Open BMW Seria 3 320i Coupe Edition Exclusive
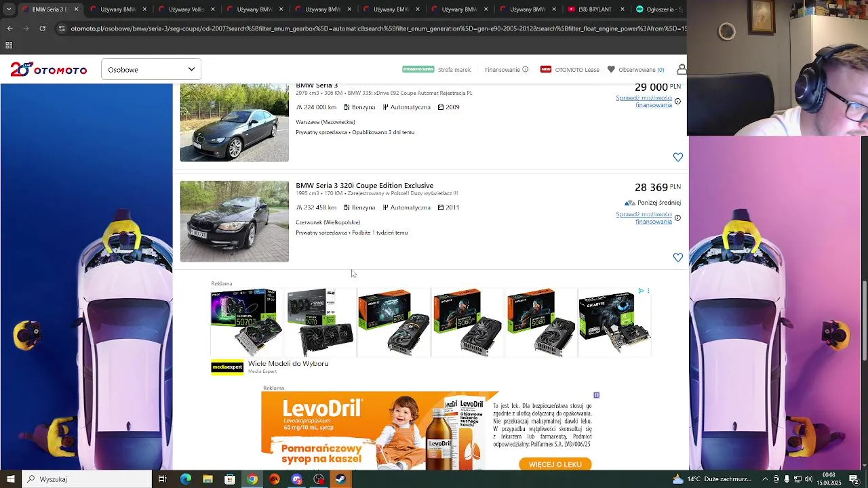Screen dimensions: 868x488 pyautogui.click(x=364, y=186)
